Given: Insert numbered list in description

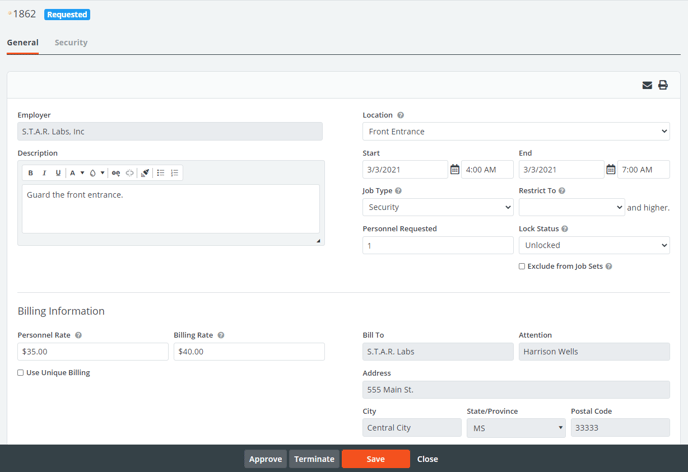Looking at the screenshot, I should 174,173.
